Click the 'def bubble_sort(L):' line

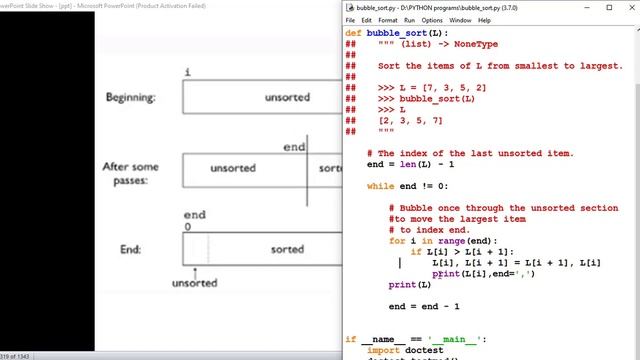(x=396, y=33)
